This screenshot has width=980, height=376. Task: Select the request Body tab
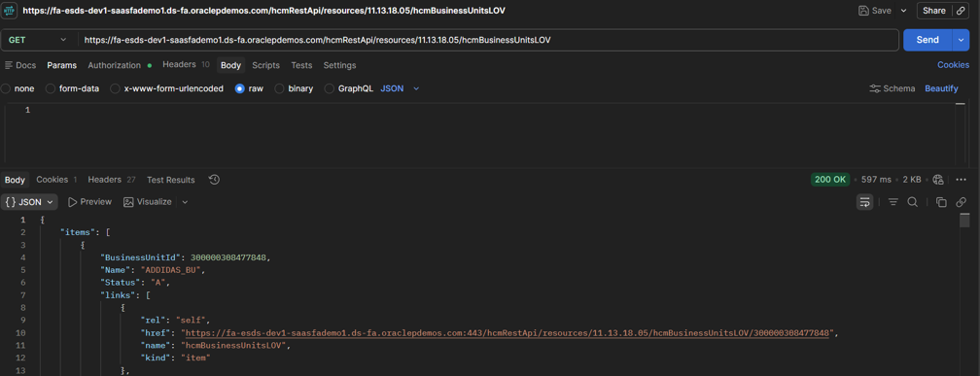[x=230, y=65]
